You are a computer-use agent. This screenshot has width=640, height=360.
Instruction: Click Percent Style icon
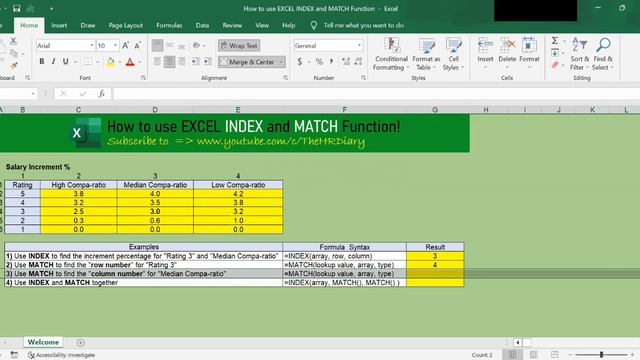click(319, 62)
